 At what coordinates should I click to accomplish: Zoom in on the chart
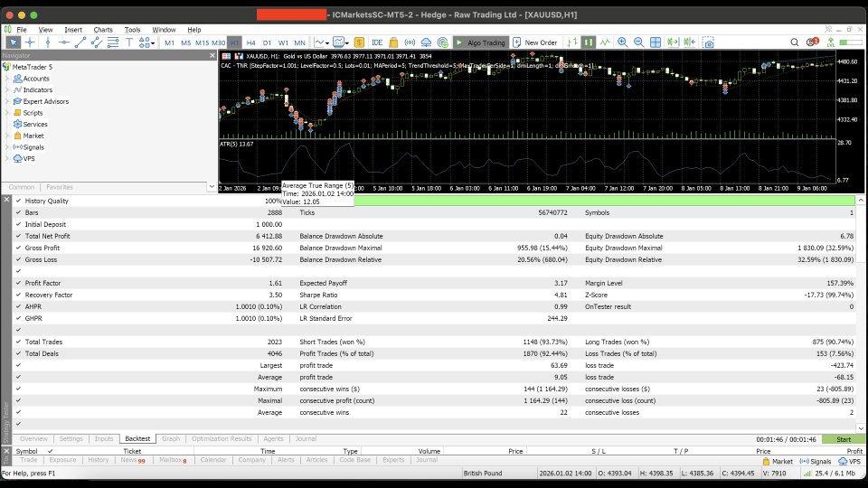coord(622,42)
